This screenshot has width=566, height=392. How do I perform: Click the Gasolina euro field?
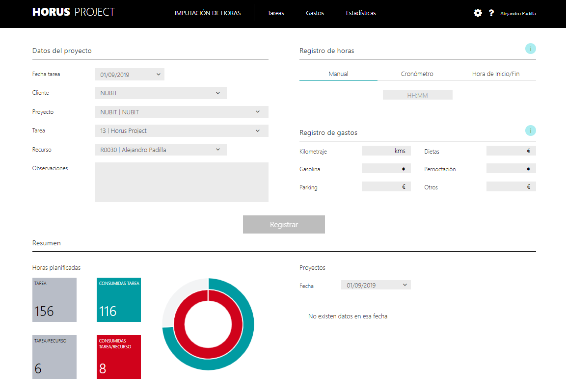[x=386, y=169]
